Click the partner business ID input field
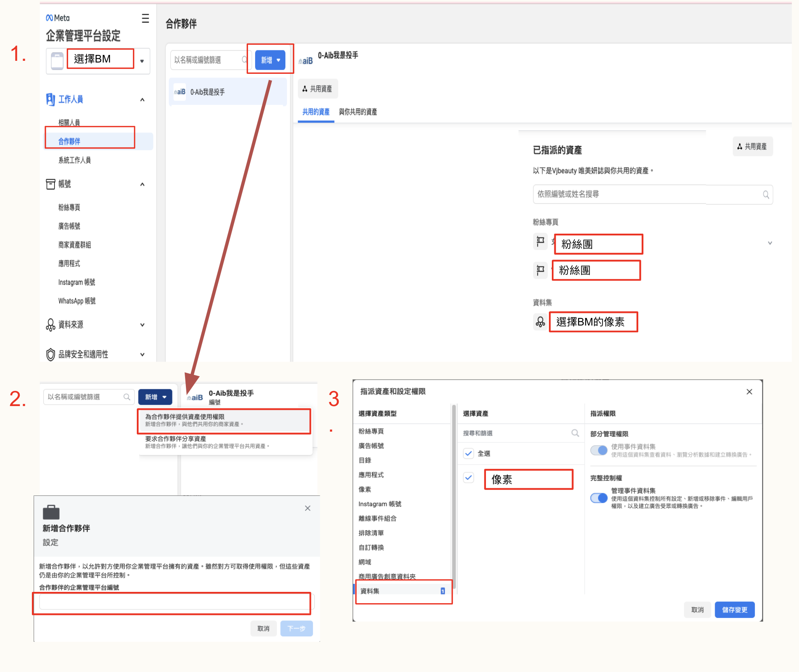799x672 pixels. [177, 602]
